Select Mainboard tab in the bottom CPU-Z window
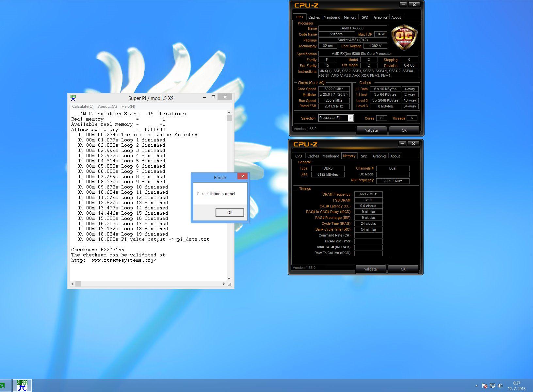The width and height of the screenshot is (533, 392). 331,156
